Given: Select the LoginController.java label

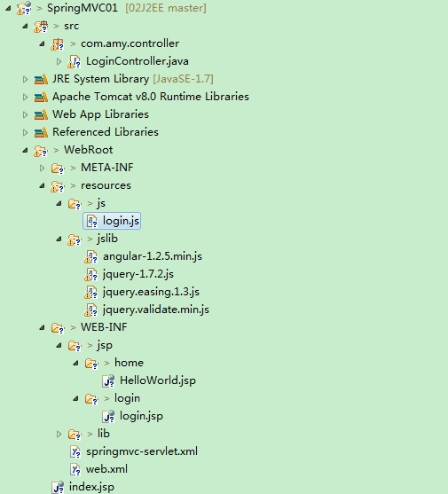Looking at the screenshot, I should (x=138, y=61).
